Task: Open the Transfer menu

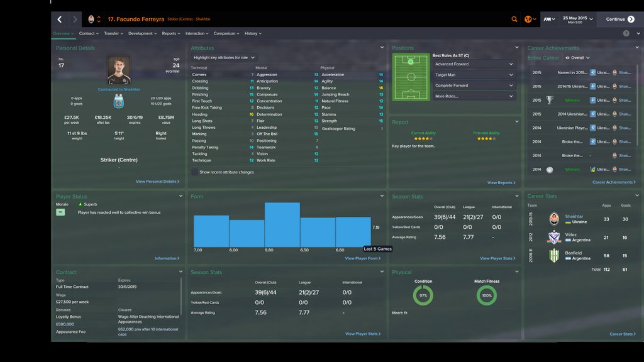Action: pos(113,33)
